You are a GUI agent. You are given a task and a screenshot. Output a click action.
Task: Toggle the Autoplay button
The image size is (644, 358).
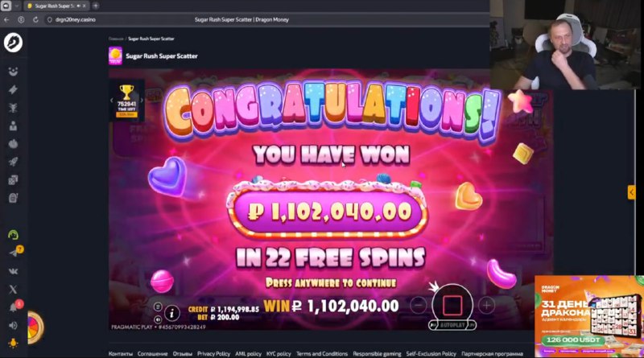pos(452,325)
